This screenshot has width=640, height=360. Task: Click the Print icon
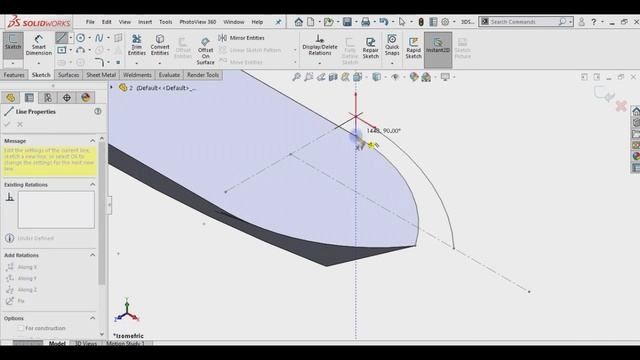pyautogui.click(x=365, y=22)
